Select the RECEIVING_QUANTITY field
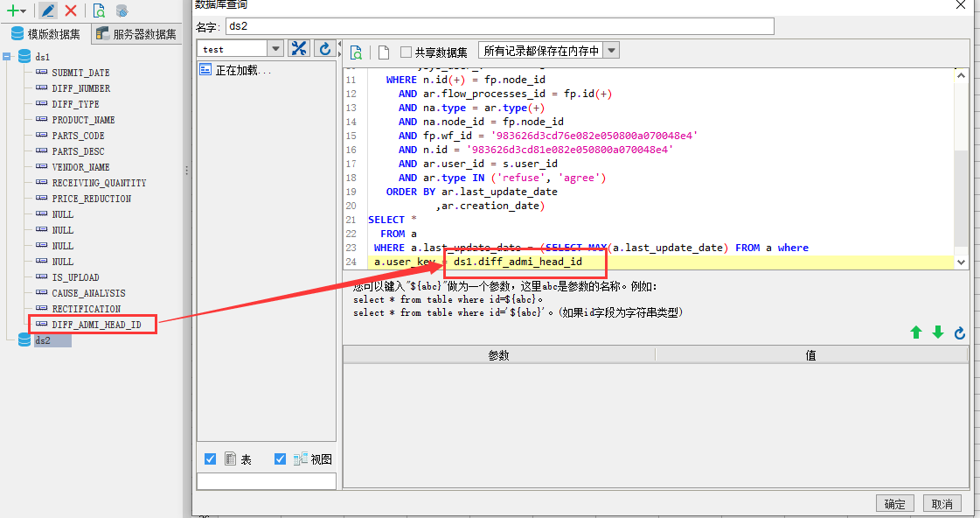980x518 pixels. click(x=100, y=183)
